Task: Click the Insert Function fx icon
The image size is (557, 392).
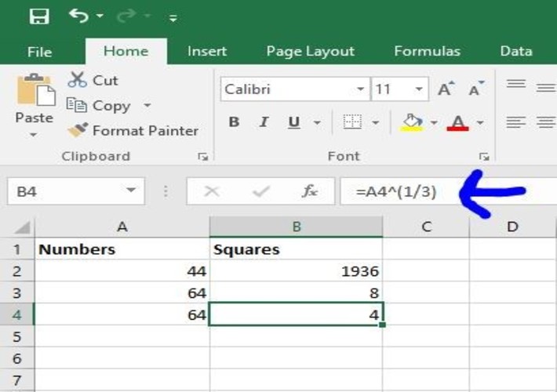Action: 310,191
